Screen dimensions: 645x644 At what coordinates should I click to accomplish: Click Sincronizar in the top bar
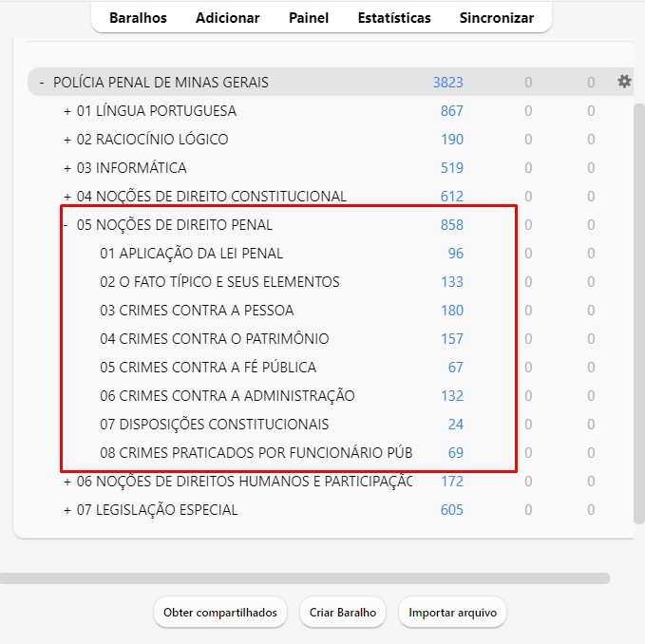497,18
